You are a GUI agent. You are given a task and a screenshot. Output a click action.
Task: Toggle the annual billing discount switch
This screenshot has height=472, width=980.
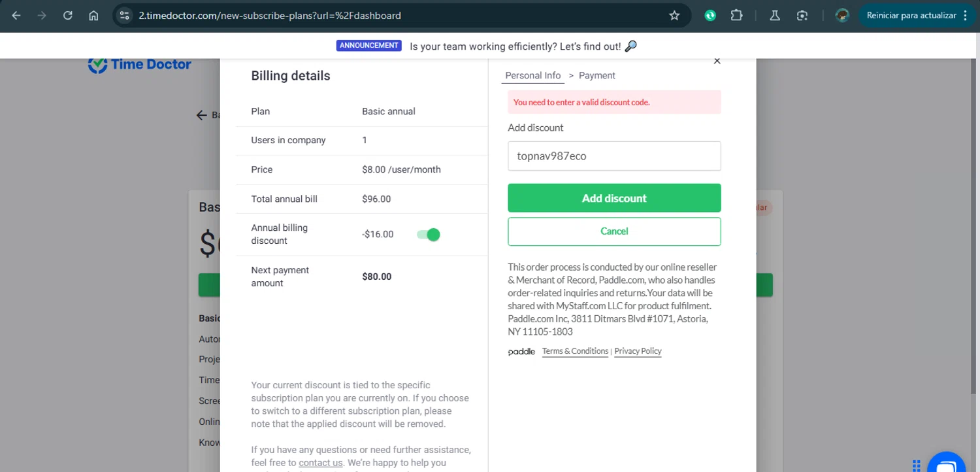tap(429, 235)
